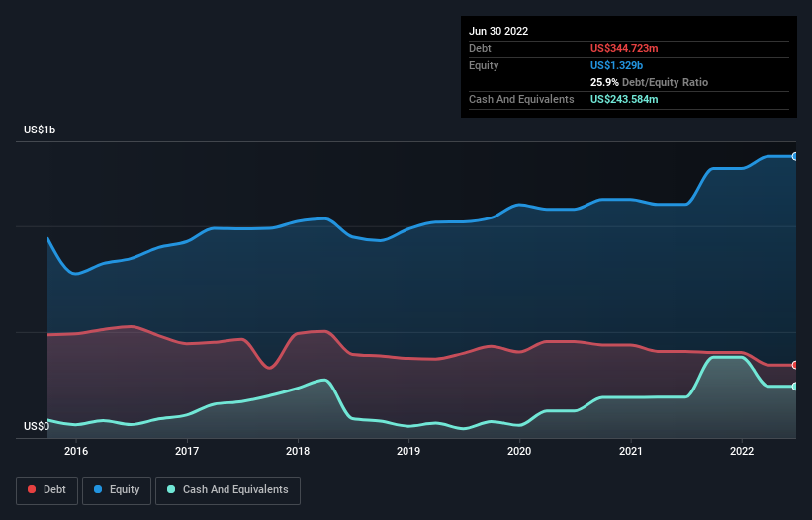
Task: Click the US$0 y-axis label
Action: 37,426
